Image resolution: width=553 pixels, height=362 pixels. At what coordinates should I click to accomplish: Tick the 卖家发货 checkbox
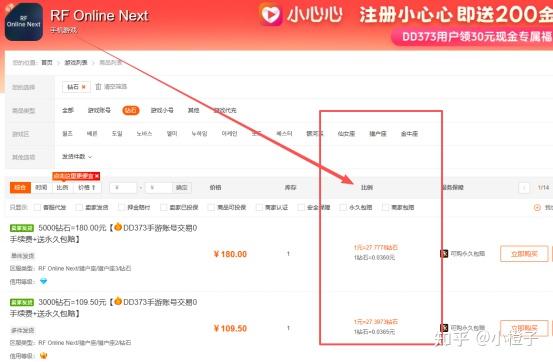click(x=79, y=207)
